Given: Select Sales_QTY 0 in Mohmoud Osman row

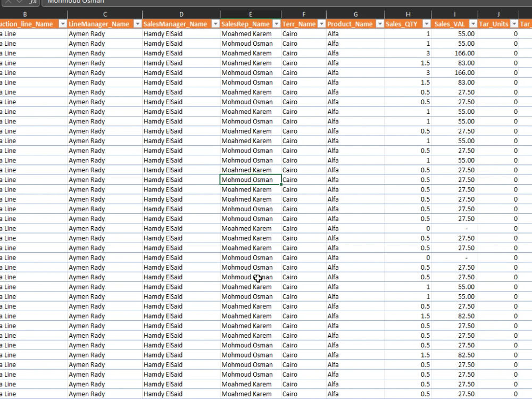Looking at the screenshot, I should click(428, 258).
